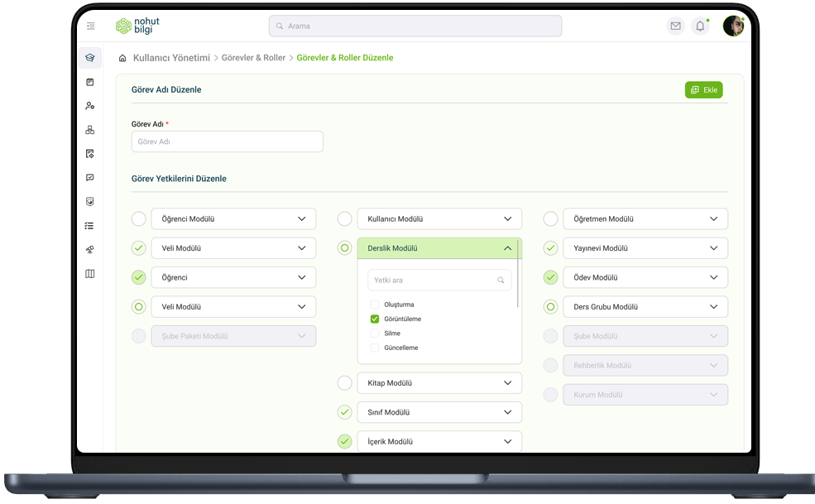The height and width of the screenshot is (504, 815).
Task: Open the calendar icon in the sidebar
Action: pyautogui.click(x=90, y=82)
